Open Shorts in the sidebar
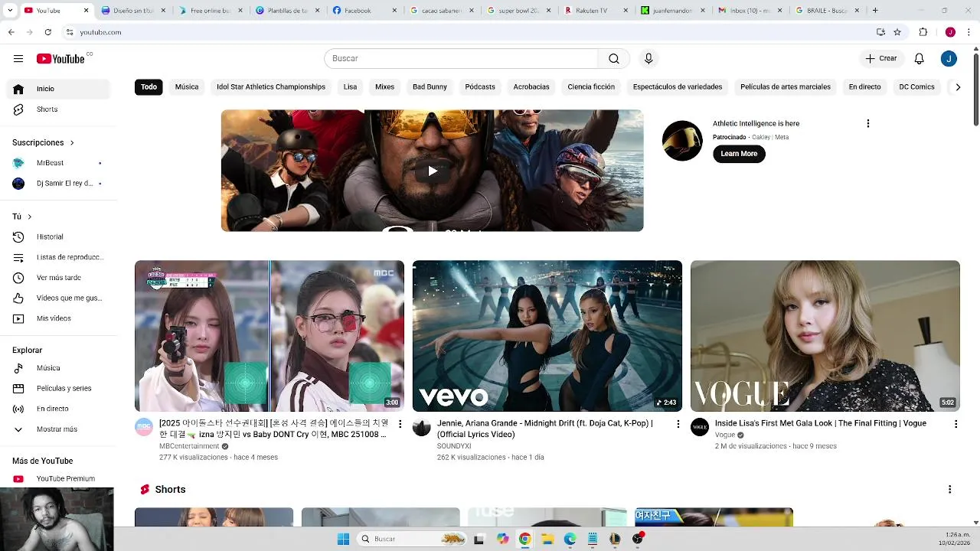980x551 pixels. pyautogui.click(x=58, y=109)
